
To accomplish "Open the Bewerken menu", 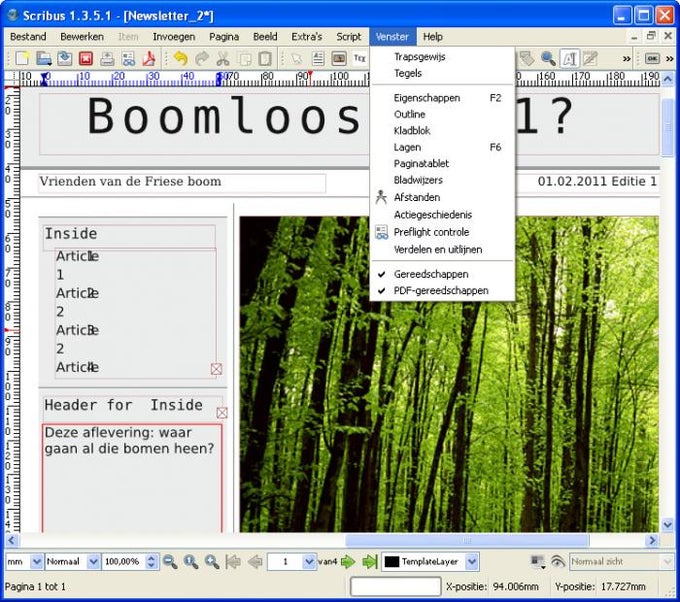I will pyautogui.click(x=82, y=37).
